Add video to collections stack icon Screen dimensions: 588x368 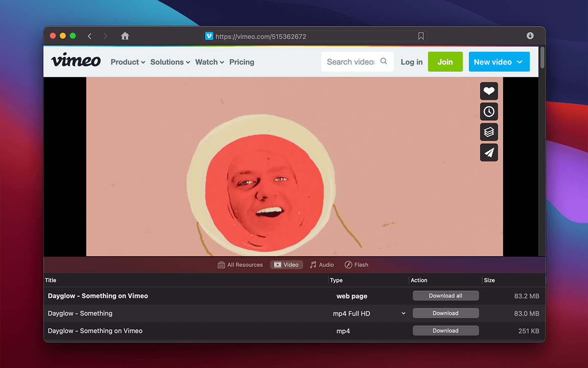tap(489, 132)
